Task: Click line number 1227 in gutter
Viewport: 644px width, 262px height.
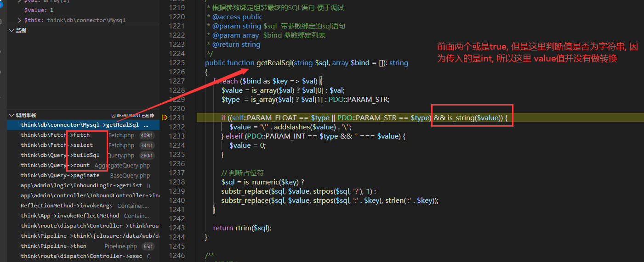Action: tap(177, 81)
